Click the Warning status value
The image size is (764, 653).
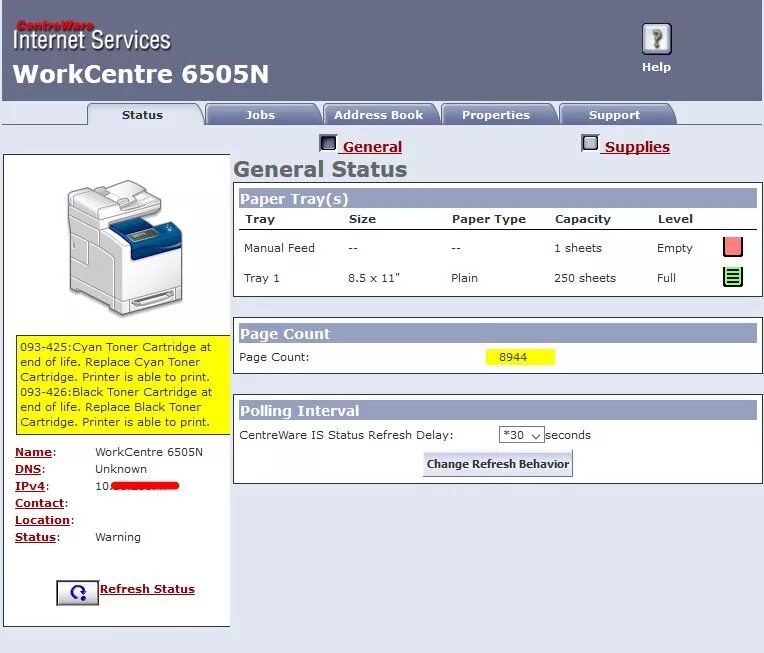pyautogui.click(x=118, y=537)
